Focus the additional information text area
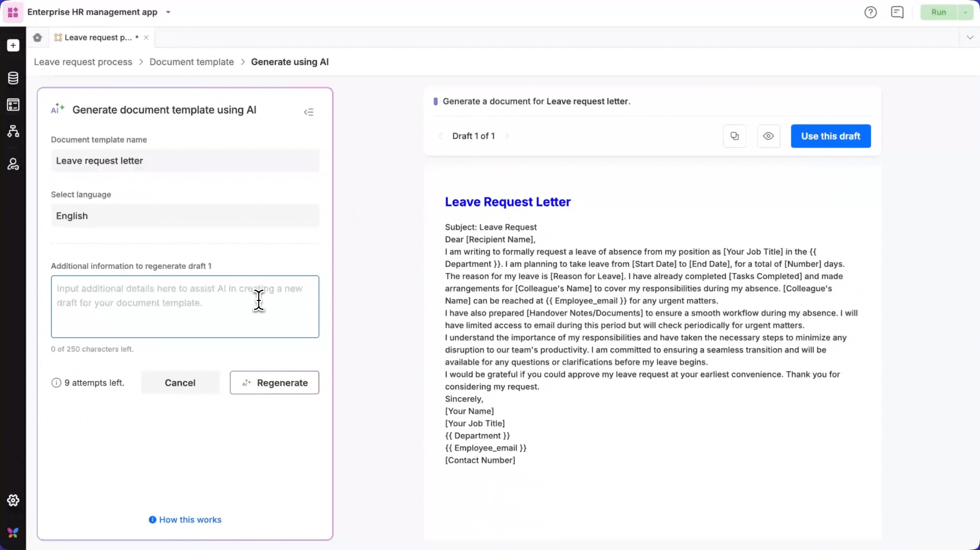980x550 pixels. point(185,307)
